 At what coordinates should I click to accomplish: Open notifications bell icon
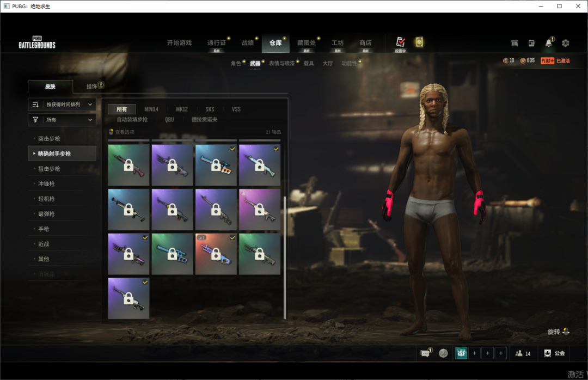(548, 43)
